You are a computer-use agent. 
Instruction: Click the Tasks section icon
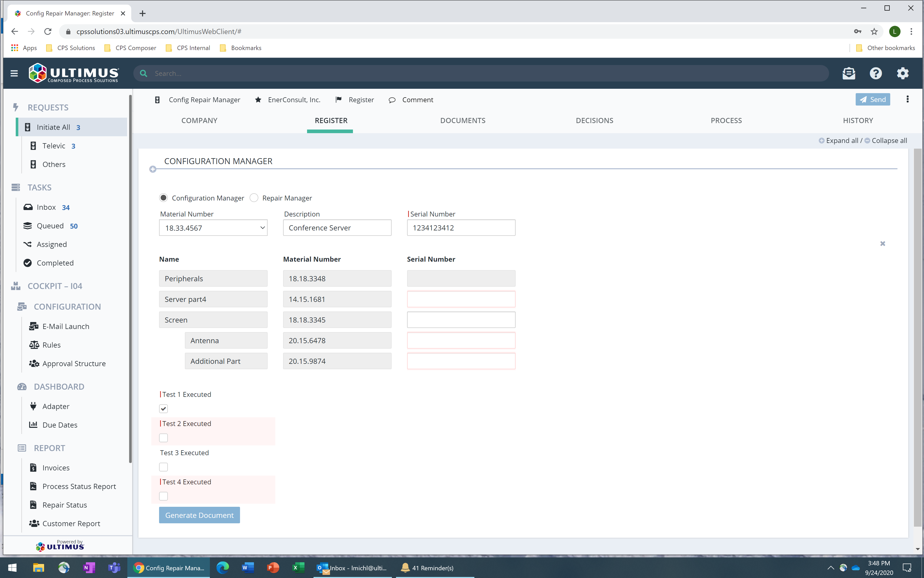tap(16, 187)
